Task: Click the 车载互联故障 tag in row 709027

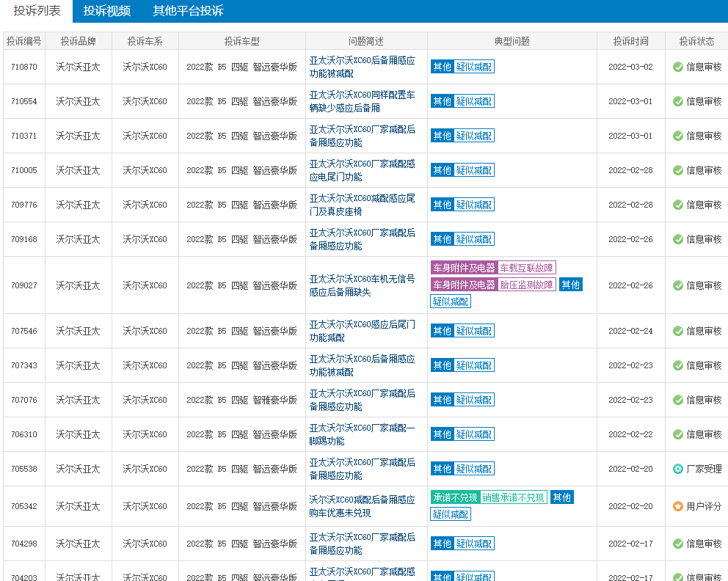Action: [526, 268]
